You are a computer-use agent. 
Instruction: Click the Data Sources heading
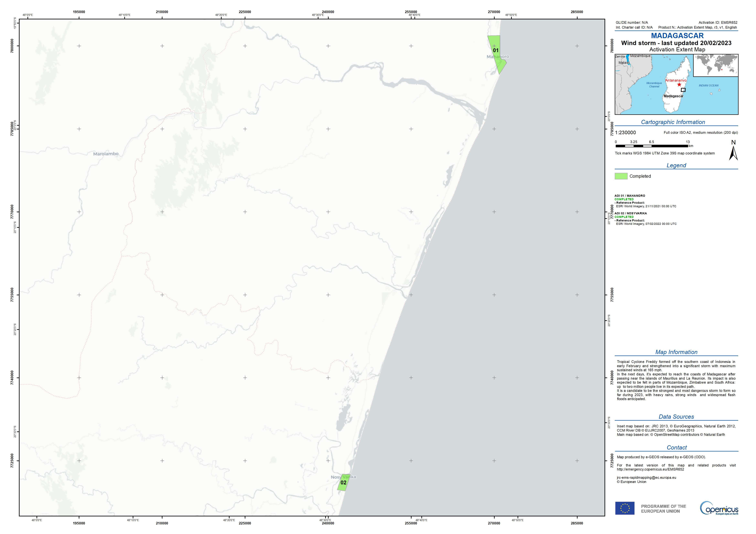[x=676, y=417]
